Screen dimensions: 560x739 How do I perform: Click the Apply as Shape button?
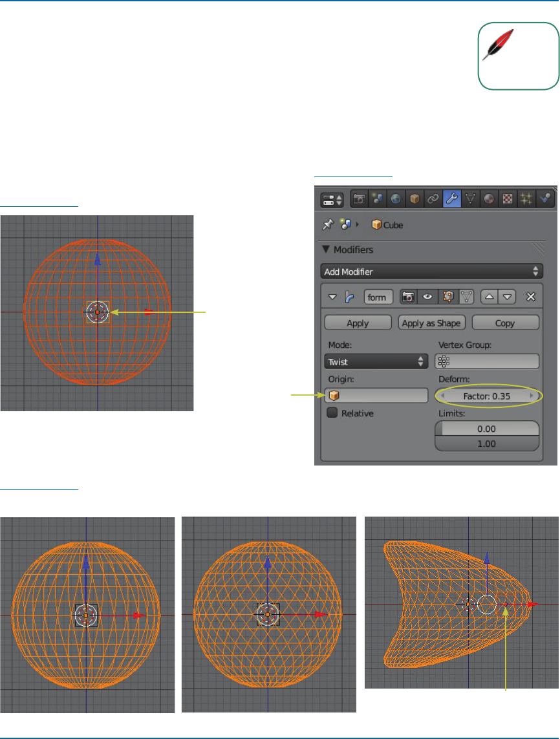(432, 323)
